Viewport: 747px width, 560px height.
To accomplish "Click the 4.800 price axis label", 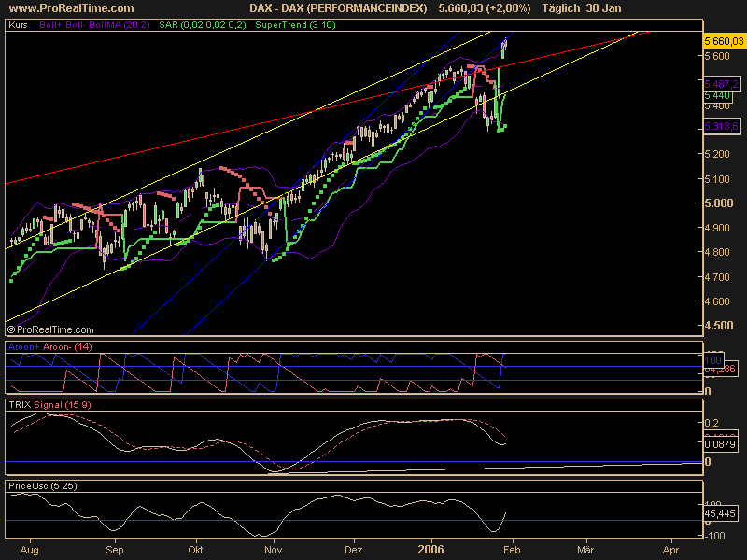I will [717, 252].
